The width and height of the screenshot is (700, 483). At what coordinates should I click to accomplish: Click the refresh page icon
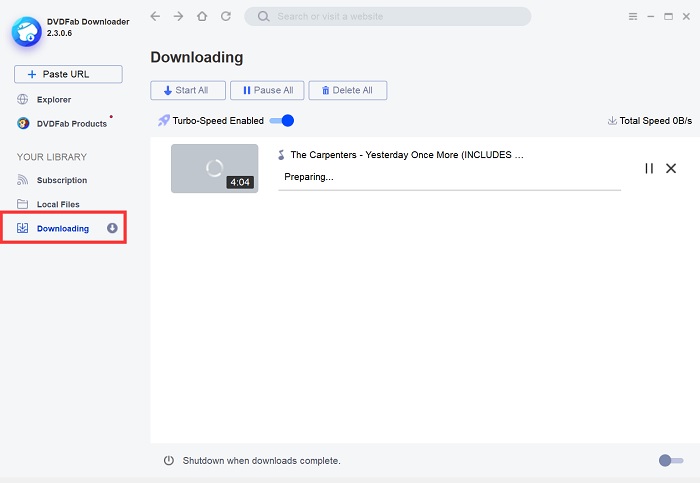coord(226,17)
